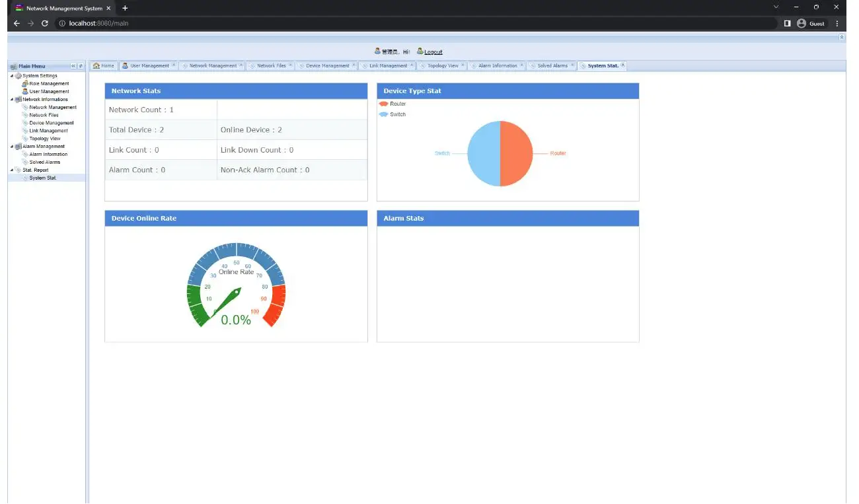The image size is (859, 504).
Task: Click the browser address bar showing localhost:8080/main
Action: (99, 22)
